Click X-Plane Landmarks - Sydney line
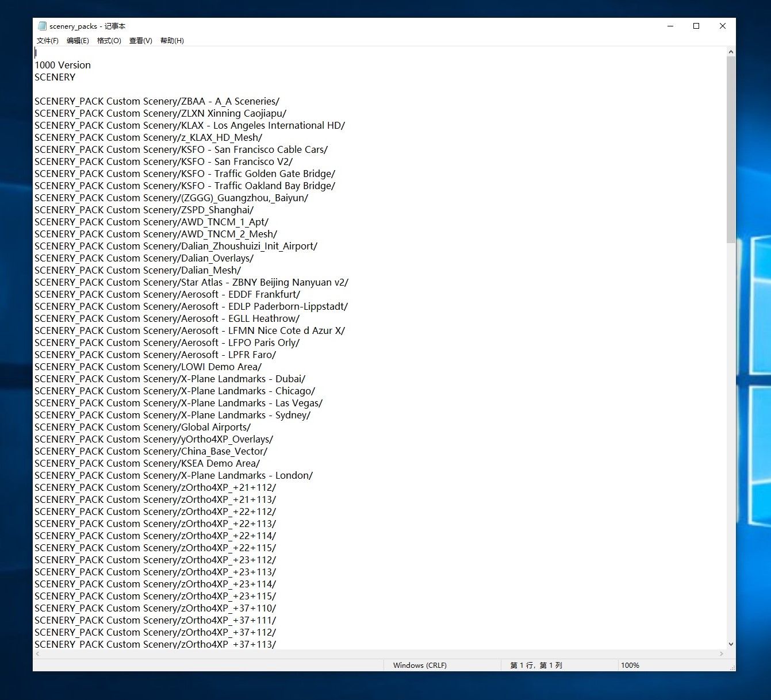The width and height of the screenshot is (771, 700). 172,415
